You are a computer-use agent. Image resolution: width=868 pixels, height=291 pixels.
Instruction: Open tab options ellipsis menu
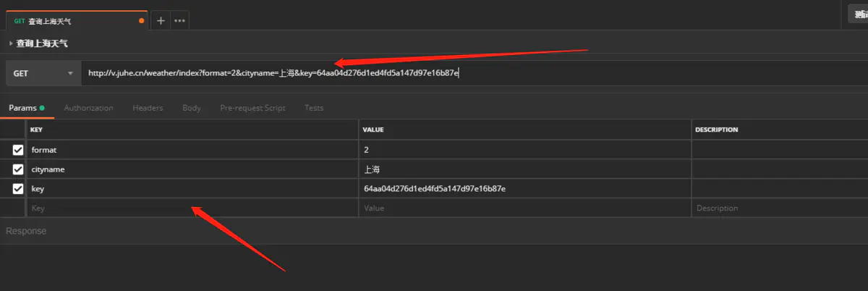(x=179, y=20)
